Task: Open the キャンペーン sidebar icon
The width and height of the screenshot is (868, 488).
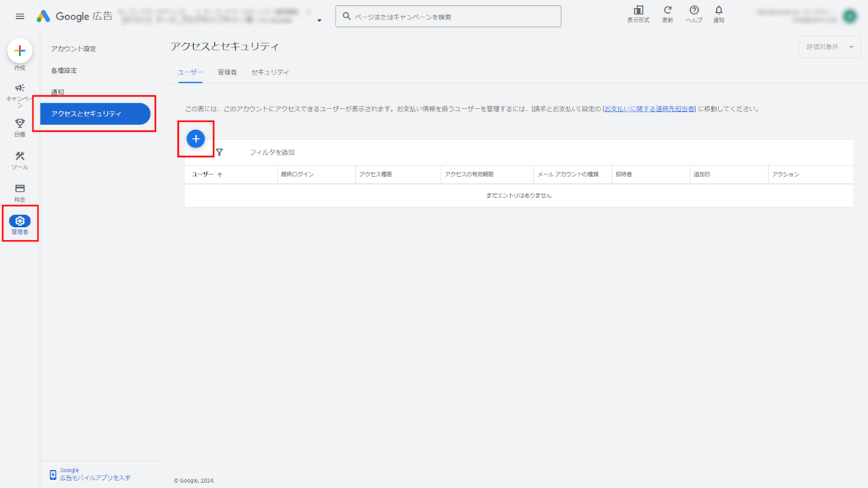Action: tap(20, 87)
